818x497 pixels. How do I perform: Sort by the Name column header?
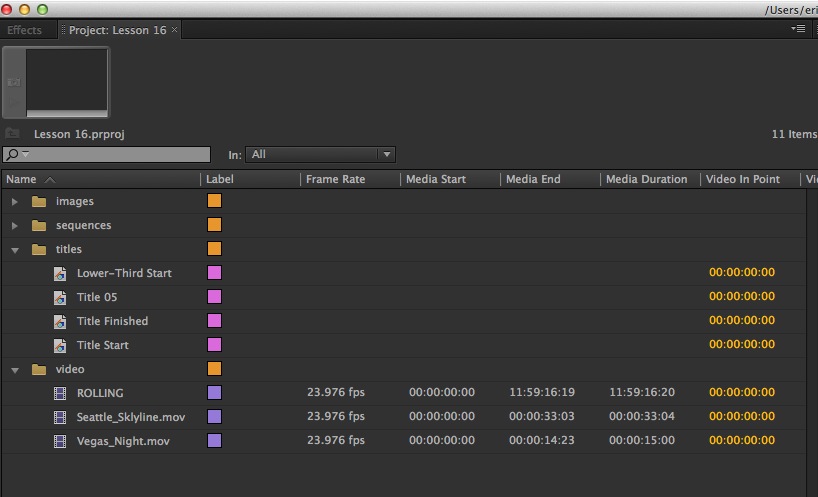point(21,179)
